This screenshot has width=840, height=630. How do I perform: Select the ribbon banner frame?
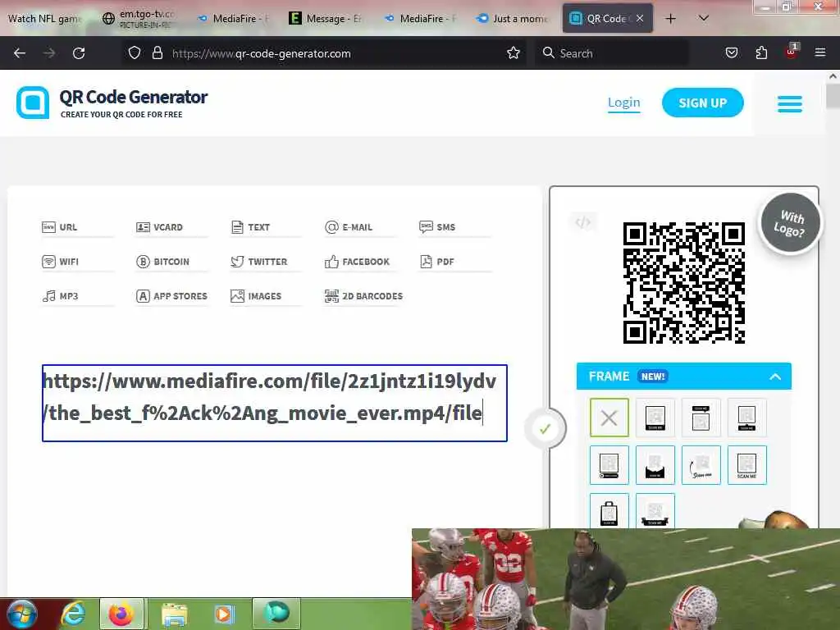655,510
